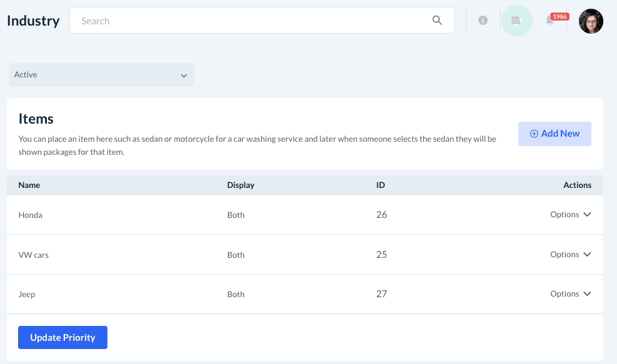The width and height of the screenshot is (617, 364).
Task: Open the info icon in header
Action: click(x=483, y=21)
